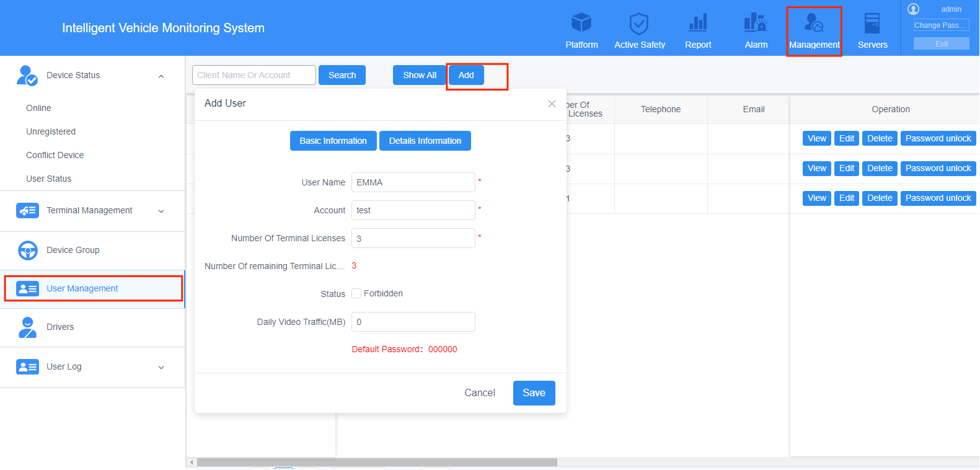Viewport: 980px width, 470px height.
Task: Focus the Client Name Or Account search field
Action: point(254,75)
